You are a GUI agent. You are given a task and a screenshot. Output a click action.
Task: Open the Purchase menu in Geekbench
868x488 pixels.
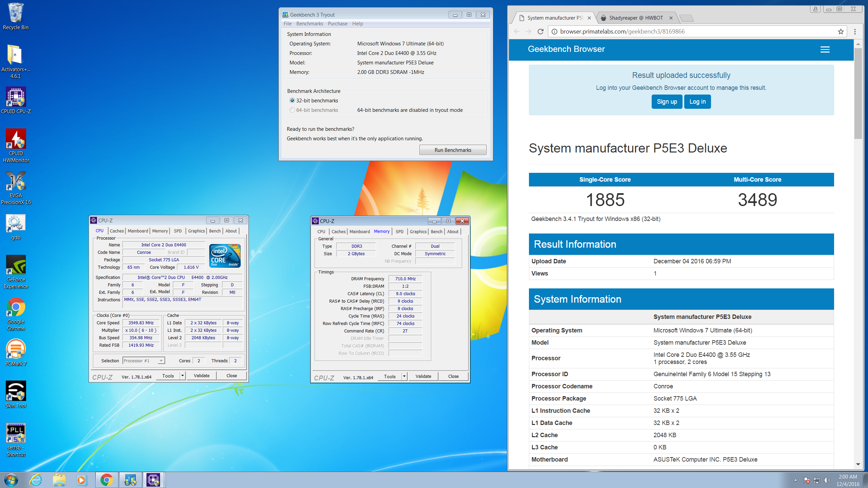tap(337, 23)
